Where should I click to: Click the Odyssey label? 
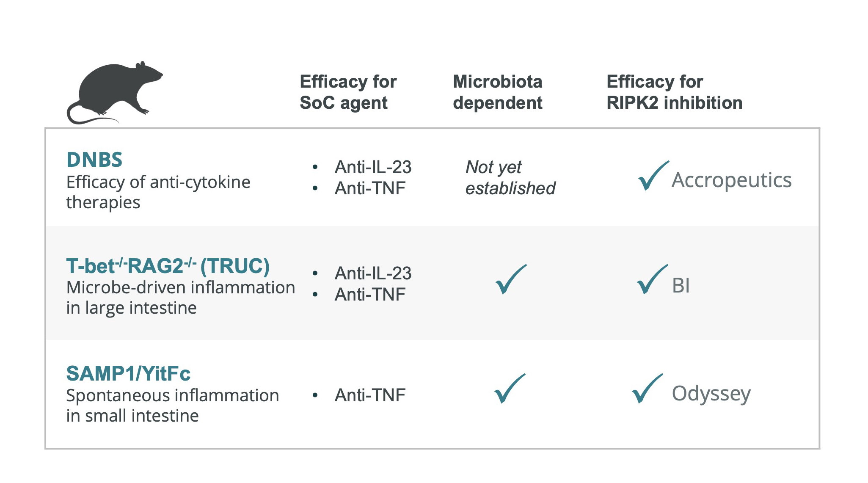click(711, 394)
